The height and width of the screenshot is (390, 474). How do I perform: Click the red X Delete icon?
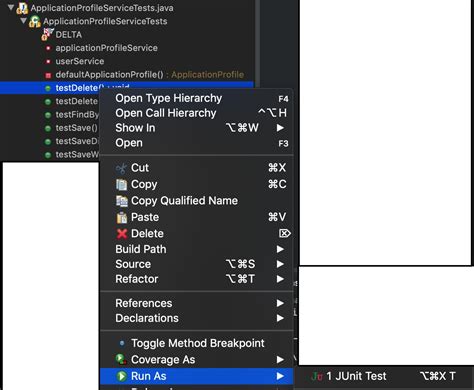pyautogui.click(x=122, y=233)
